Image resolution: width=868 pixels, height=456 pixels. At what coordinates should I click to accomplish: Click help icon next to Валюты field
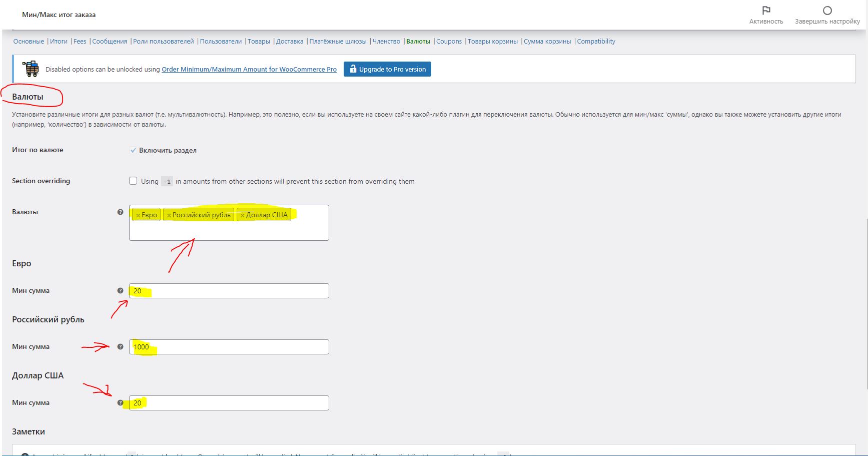[120, 212]
